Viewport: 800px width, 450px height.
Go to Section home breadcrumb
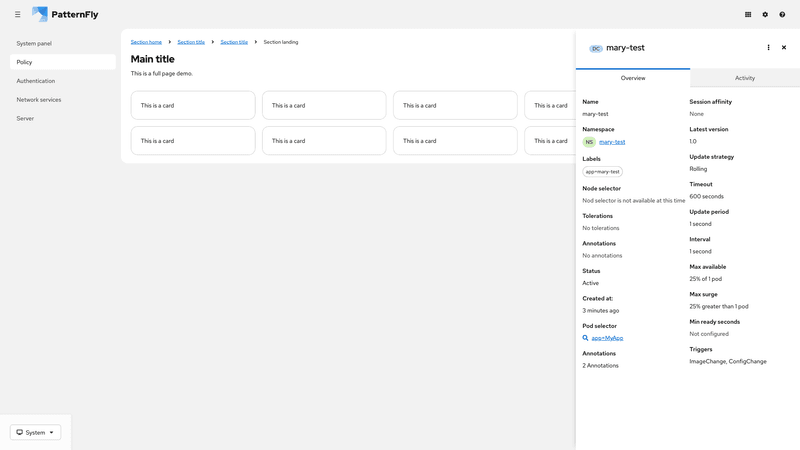146,42
